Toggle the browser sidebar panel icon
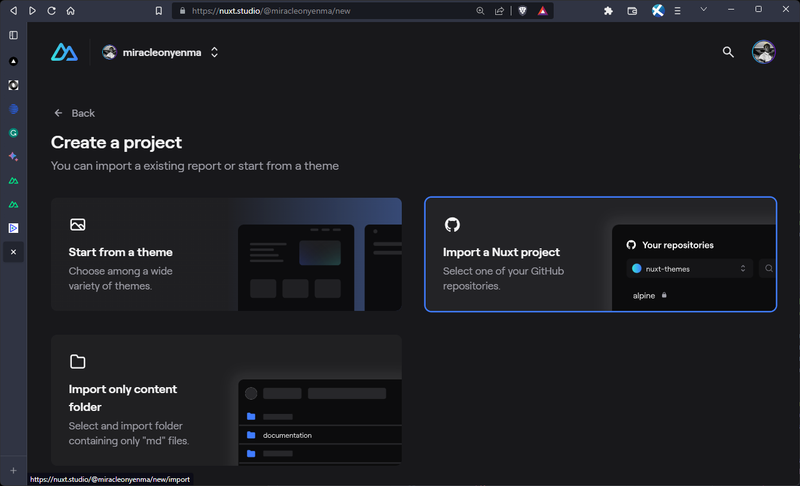Image resolution: width=800 pixels, height=486 pixels. pyautogui.click(x=13, y=35)
